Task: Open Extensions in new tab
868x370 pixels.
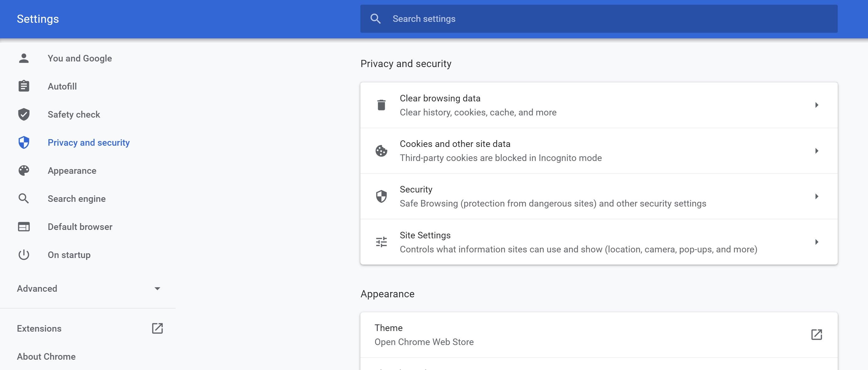Action: point(157,328)
